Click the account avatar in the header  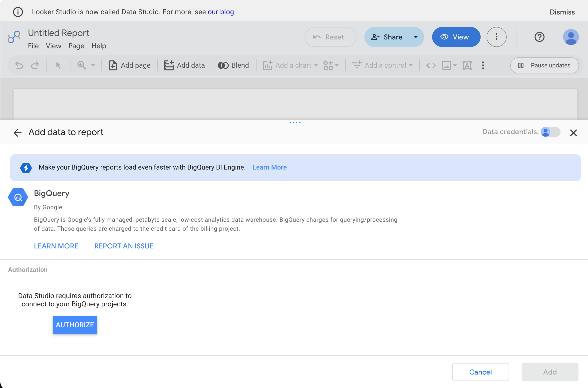click(571, 37)
